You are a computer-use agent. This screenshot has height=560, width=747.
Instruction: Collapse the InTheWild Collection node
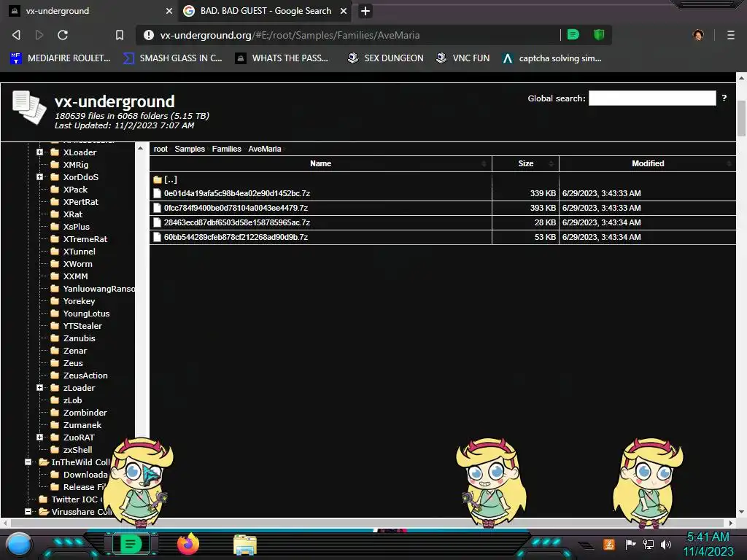28,462
